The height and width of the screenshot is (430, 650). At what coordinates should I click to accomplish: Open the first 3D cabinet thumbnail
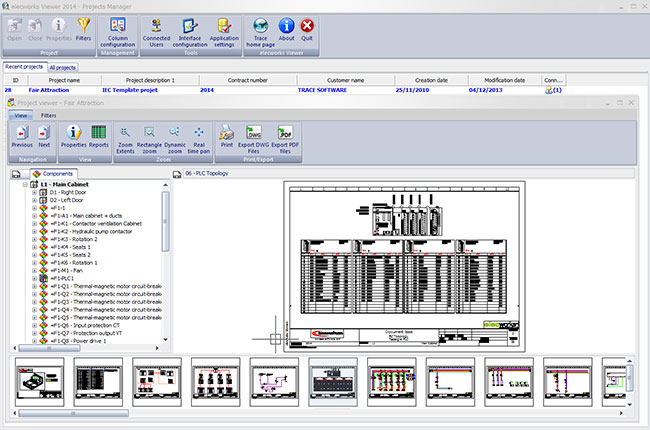point(39,382)
